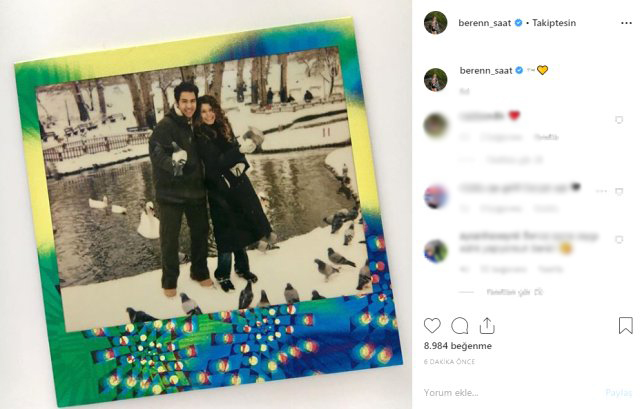Viewport: 640px width, 409px height.
Task: Open berenn_saat profile picture in header
Action: coord(436,23)
